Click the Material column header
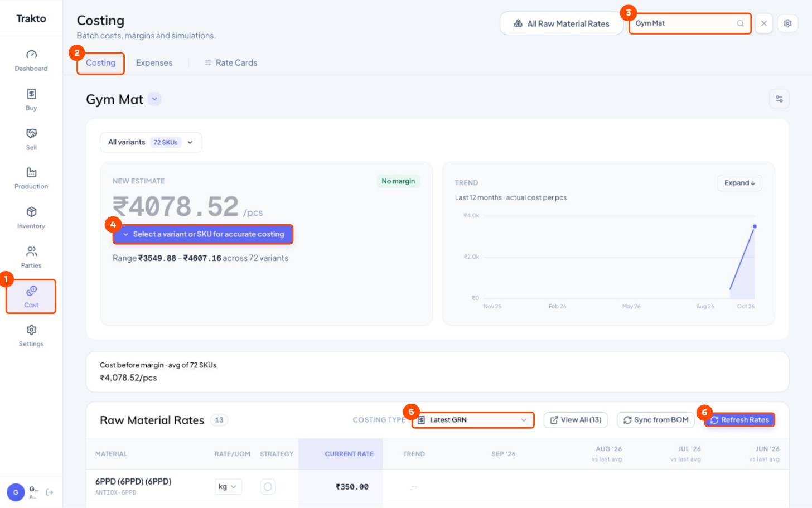The height and width of the screenshot is (508, 812). click(x=112, y=454)
